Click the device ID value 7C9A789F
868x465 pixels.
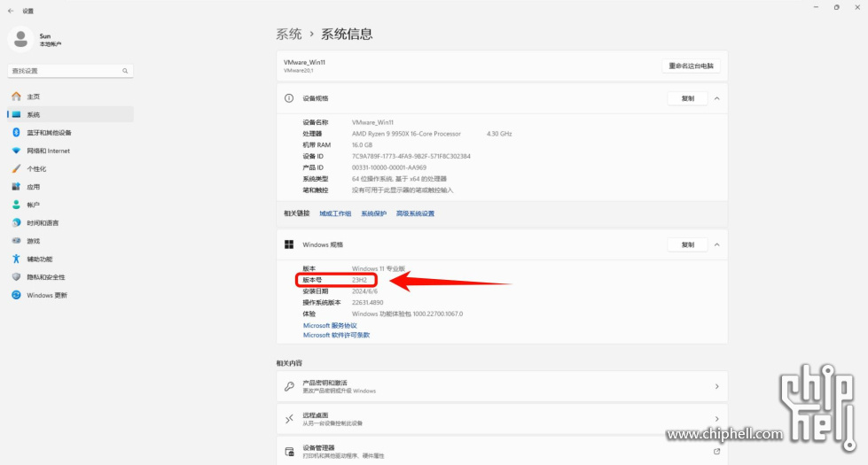click(411, 157)
